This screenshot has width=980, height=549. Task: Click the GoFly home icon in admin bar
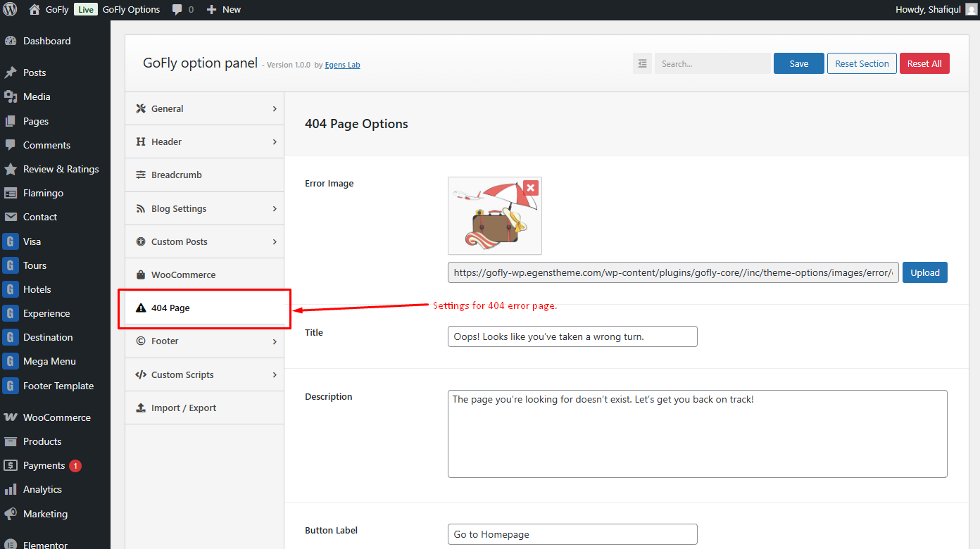(x=34, y=10)
